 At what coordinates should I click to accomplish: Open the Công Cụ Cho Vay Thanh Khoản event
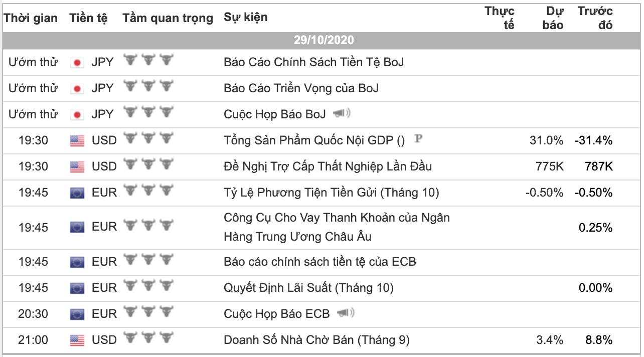(x=337, y=227)
